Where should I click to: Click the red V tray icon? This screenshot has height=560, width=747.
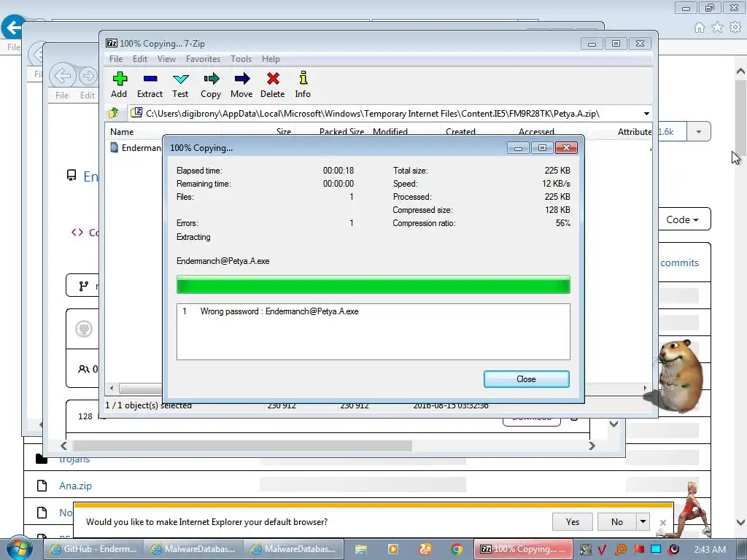click(602, 550)
